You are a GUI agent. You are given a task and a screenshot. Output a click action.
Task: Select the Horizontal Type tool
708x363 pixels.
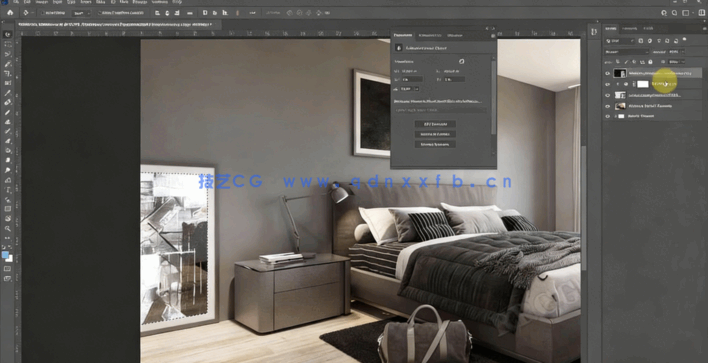tap(8, 190)
